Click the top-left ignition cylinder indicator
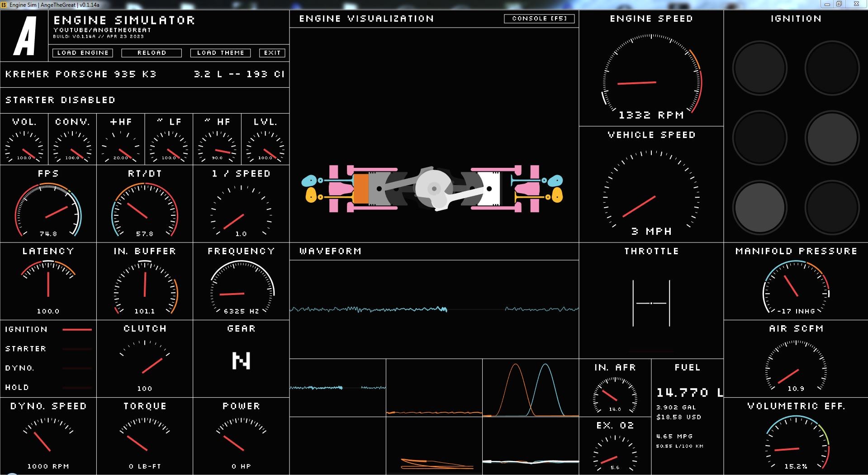This screenshot has height=475, width=868. (x=759, y=68)
